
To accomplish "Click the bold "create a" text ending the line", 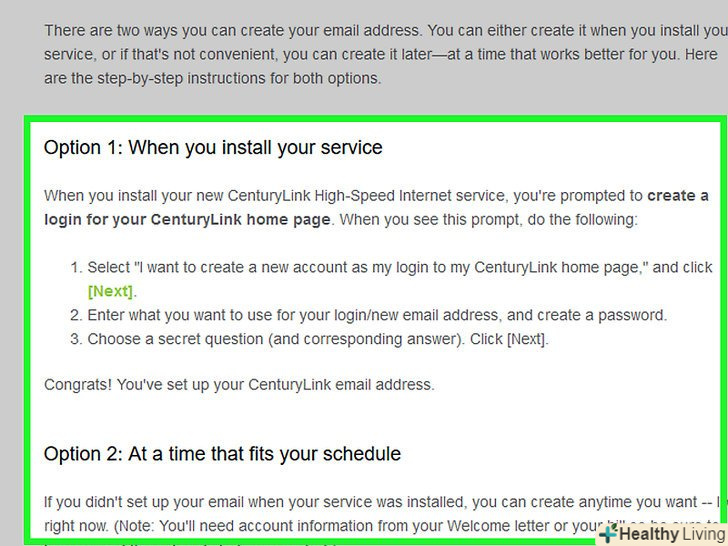I will 677,196.
